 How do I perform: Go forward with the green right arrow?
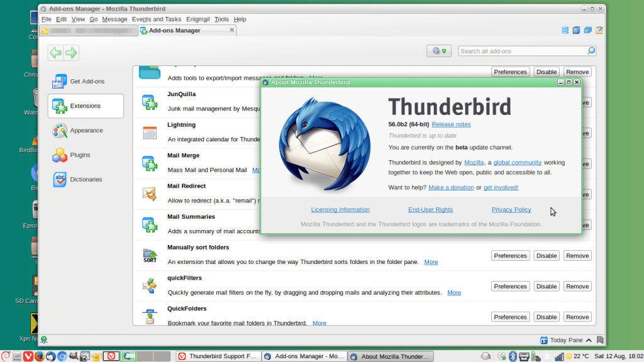[x=71, y=53]
